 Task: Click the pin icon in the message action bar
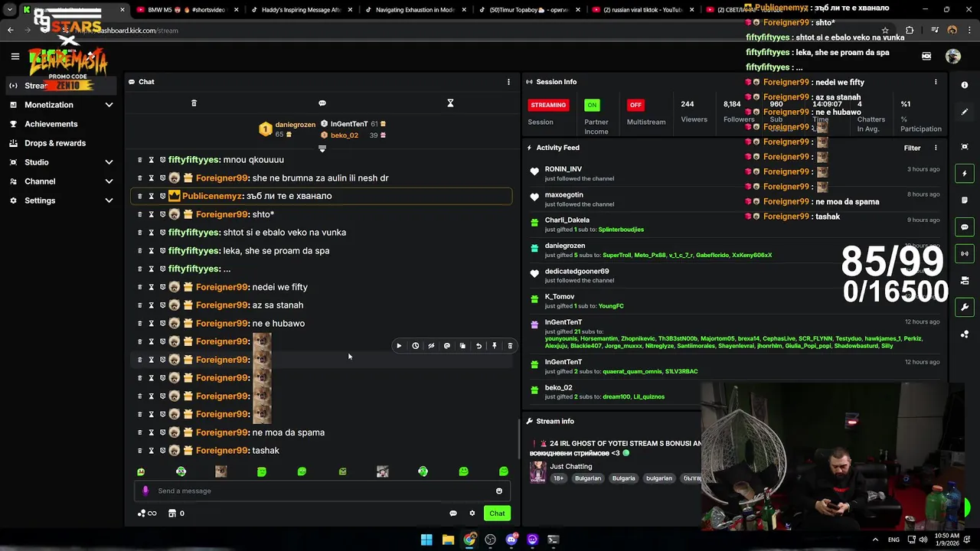click(x=495, y=346)
